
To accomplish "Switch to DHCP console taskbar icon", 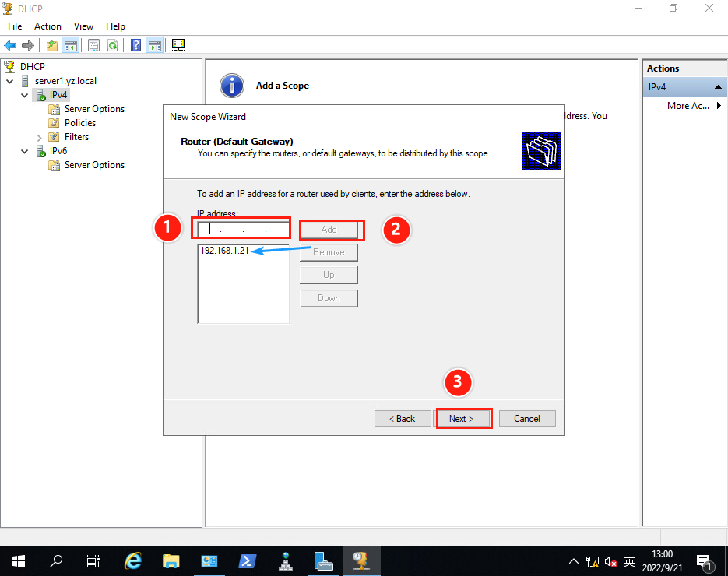I will 361,561.
